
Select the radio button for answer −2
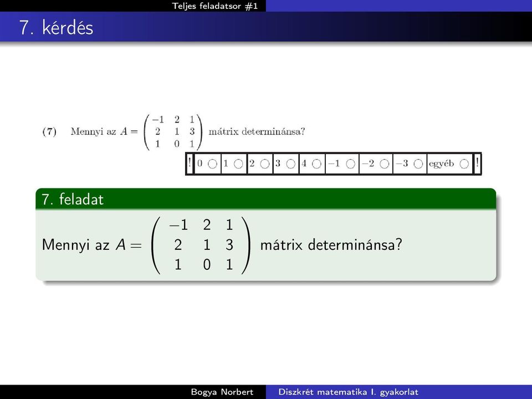click(x=385, y=164)
